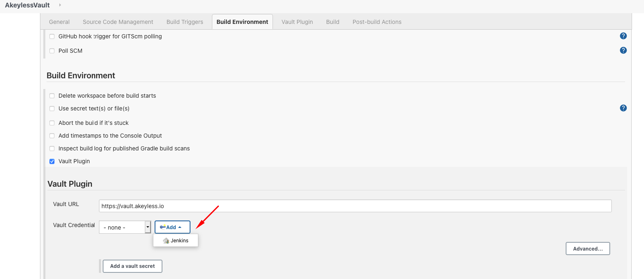Screen dimensions: 644x279
Task: Click the Build Environment section heading
Action: [x=81, y=75]
